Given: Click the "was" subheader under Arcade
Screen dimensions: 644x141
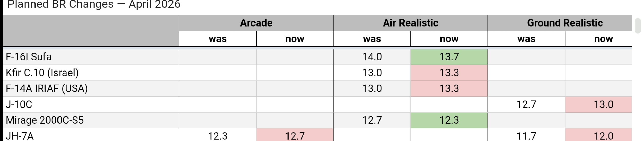Looking at the screenshot, I should (x=217, y=39).
